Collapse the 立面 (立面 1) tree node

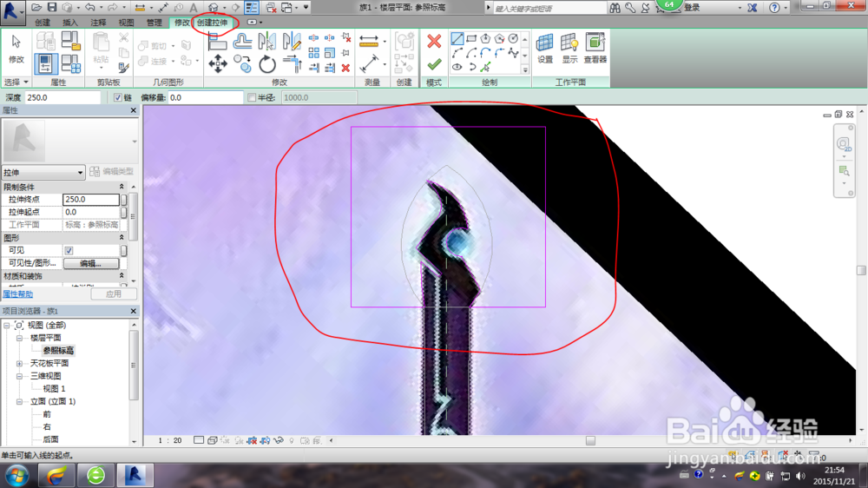click(19, 401)
